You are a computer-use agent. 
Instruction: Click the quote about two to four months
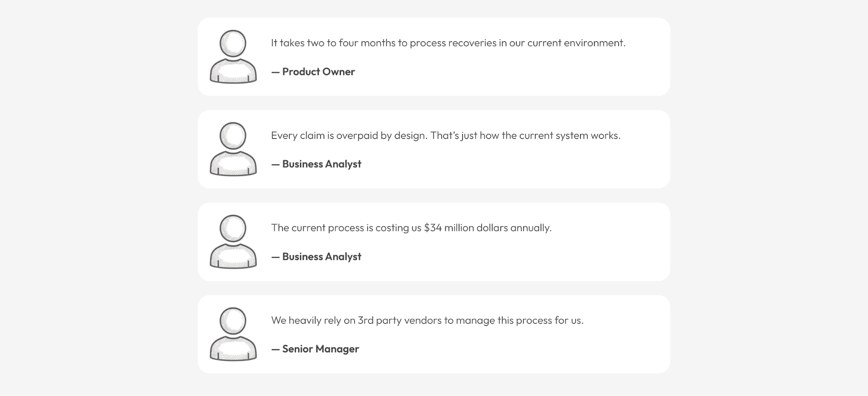click(448, 43)
